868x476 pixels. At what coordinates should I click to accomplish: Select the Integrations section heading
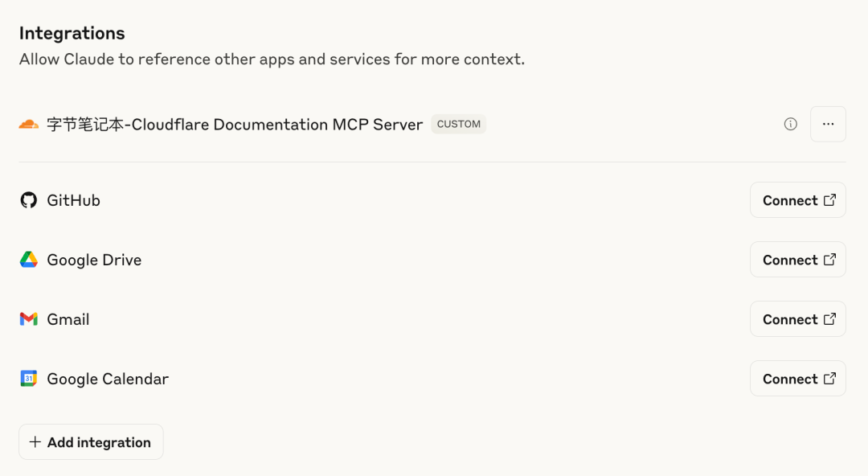(x=72, y=33)
